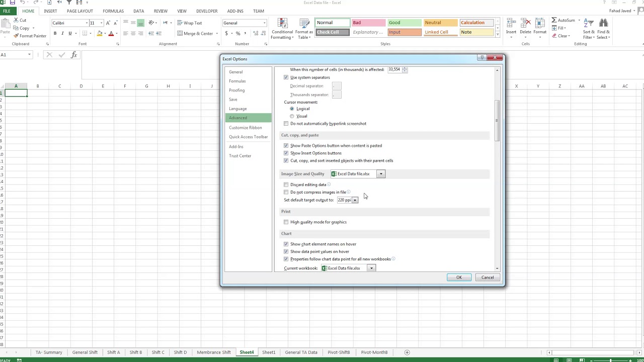Expand the cell Styles gallery
This screenshot has height=362, width=644.
[498, 34]
